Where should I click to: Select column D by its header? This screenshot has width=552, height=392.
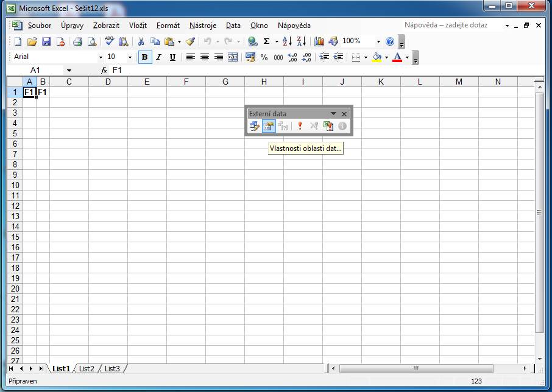tap(108, 82)
